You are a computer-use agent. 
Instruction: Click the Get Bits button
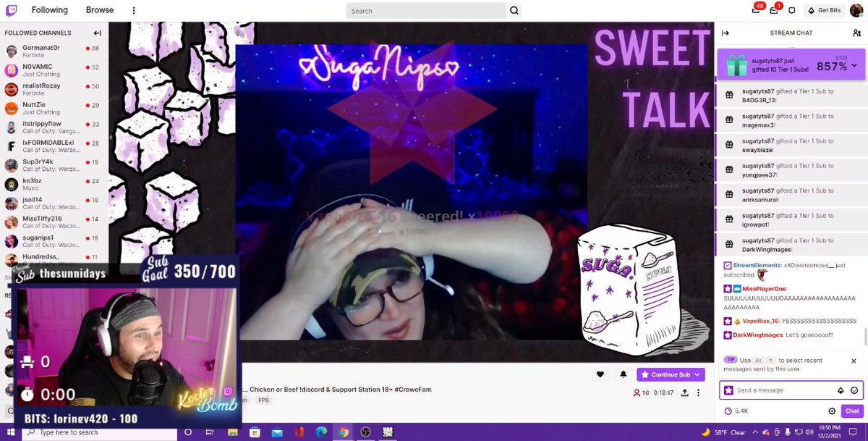point(824,11)
